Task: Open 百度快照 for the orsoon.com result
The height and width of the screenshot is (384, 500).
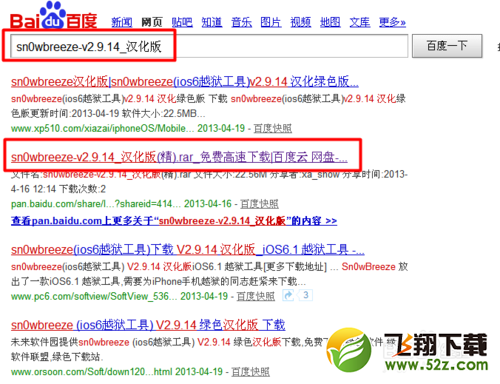Action: pos(250,372)
